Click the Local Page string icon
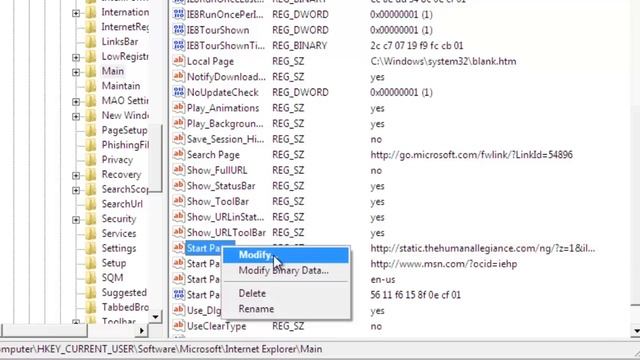 point(178,61)
